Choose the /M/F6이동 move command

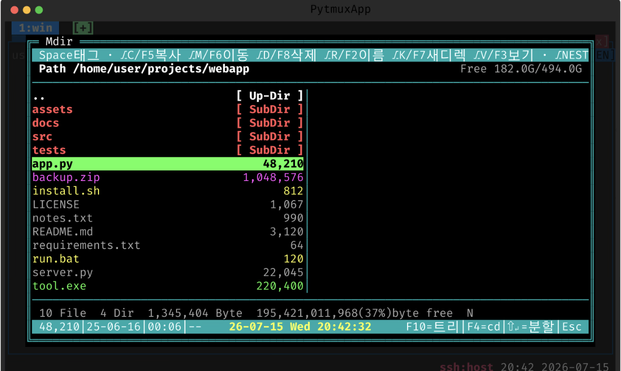218,55
